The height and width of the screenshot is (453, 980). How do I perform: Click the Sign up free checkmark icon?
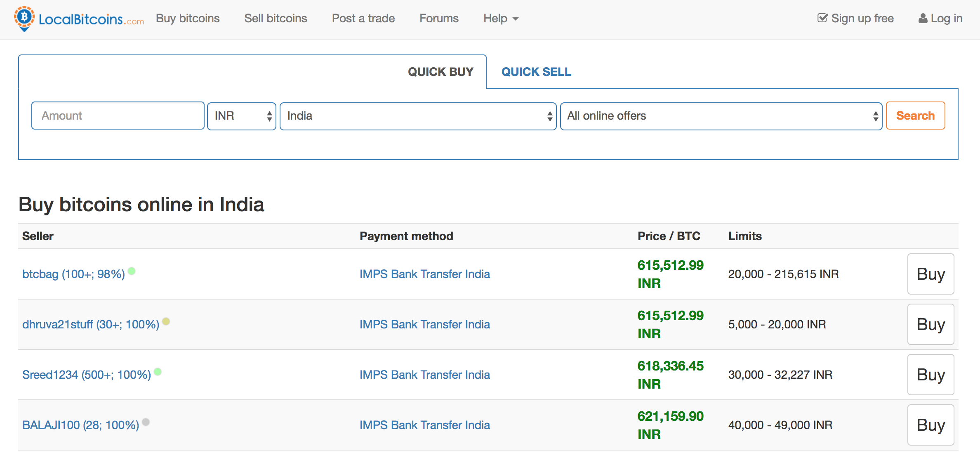[822, 18]
